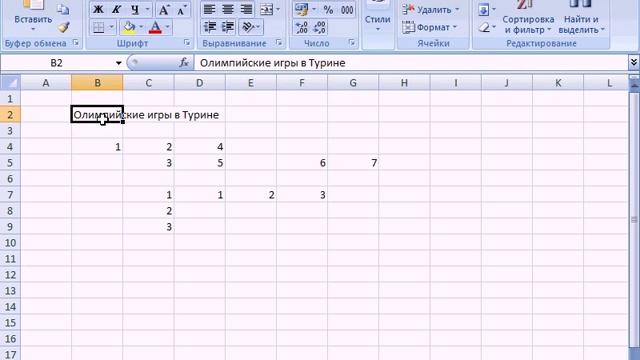Open Шрифт dialog launcher
The width and height of the screenshot is (640, 360).
(187, 43)
